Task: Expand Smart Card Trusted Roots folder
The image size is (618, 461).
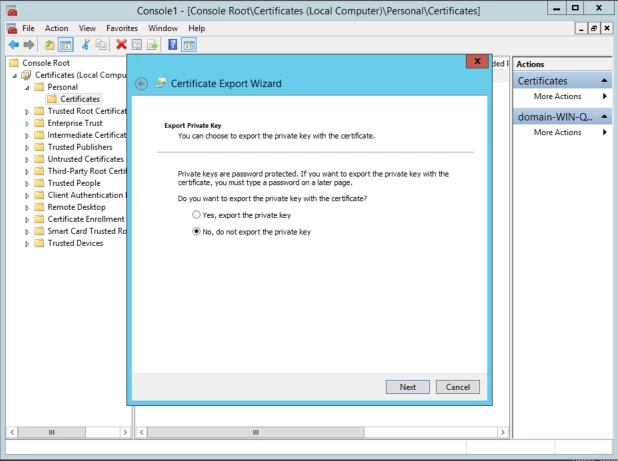Action: point(27,232)
